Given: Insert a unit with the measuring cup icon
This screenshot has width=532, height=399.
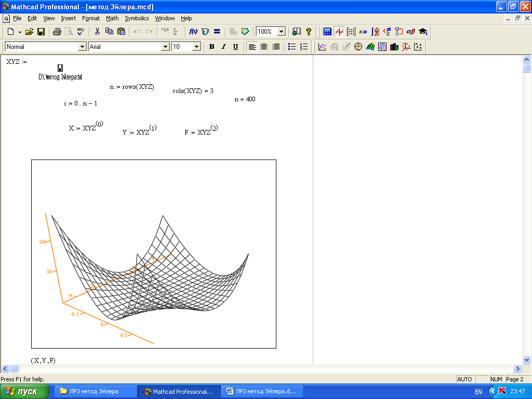Looking at the screenshot, I should (x=205, y=32).
